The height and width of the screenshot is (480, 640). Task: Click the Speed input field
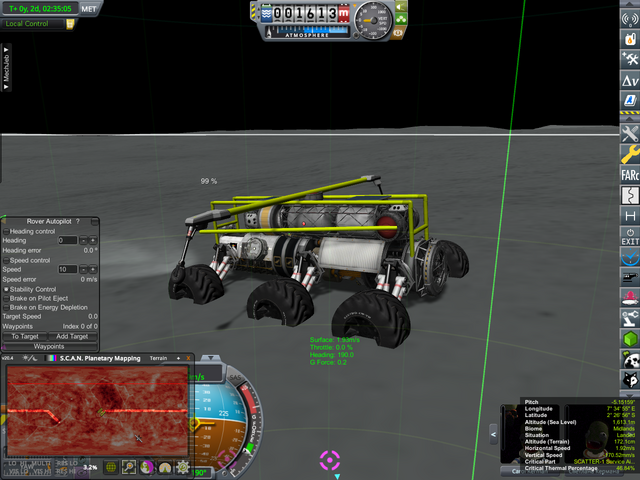(67, 269)
